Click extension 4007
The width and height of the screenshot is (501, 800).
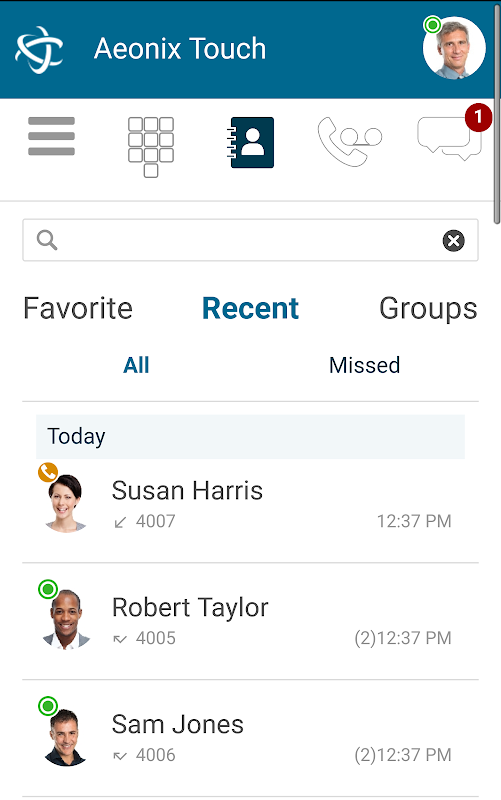pos(156,521)
